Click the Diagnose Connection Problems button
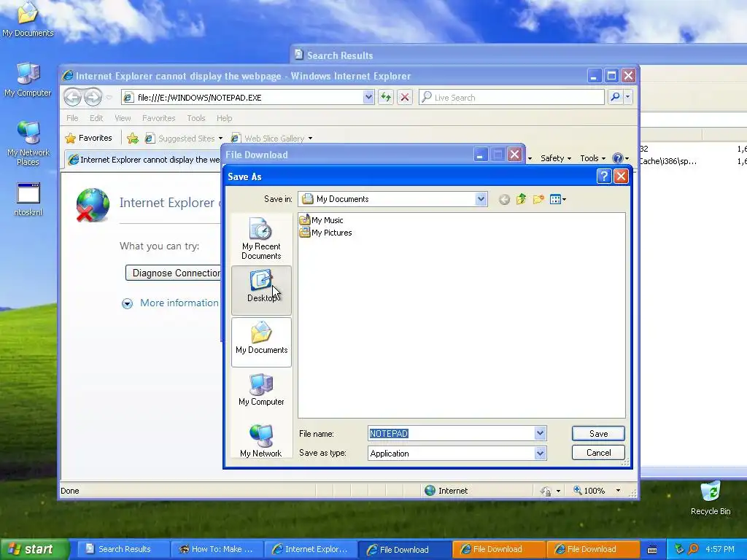This screenshot has height=560, width=747. pos(174,273)
